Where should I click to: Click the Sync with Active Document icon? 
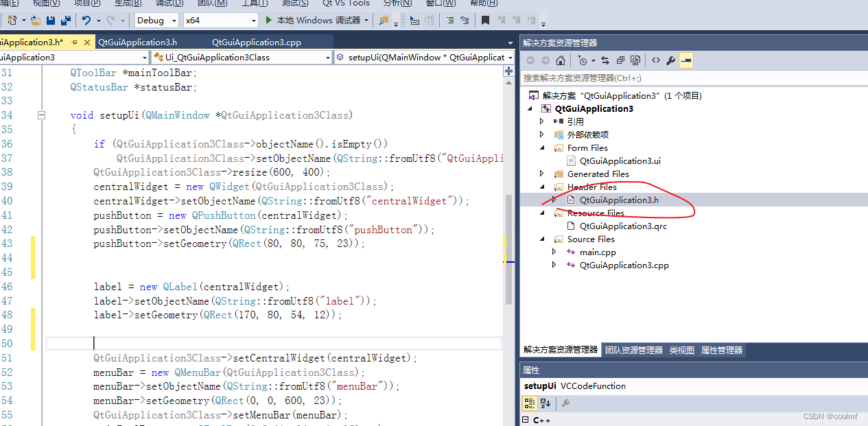(x=605, y=60)
